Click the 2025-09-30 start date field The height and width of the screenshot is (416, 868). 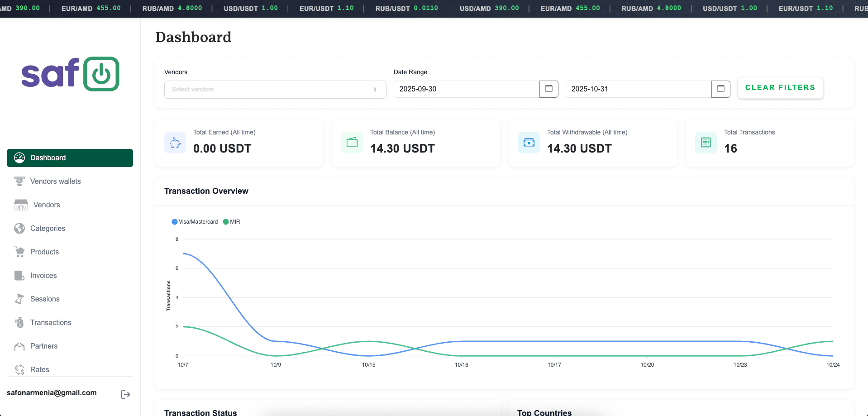tap(466, 89)
